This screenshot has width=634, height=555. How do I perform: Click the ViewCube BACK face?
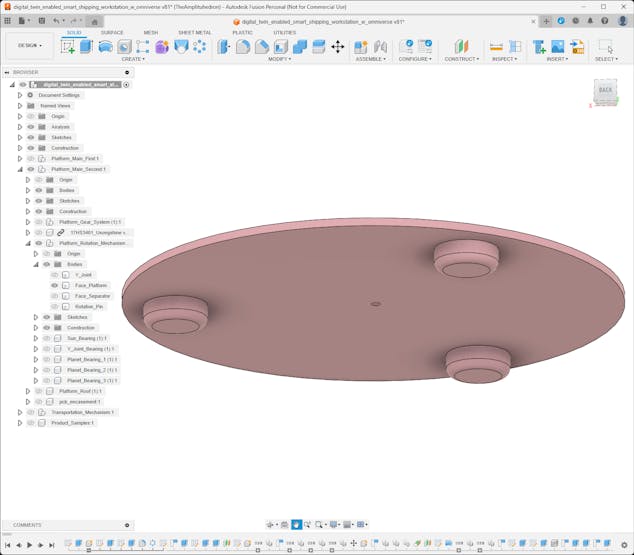click(x=605, y=91)
